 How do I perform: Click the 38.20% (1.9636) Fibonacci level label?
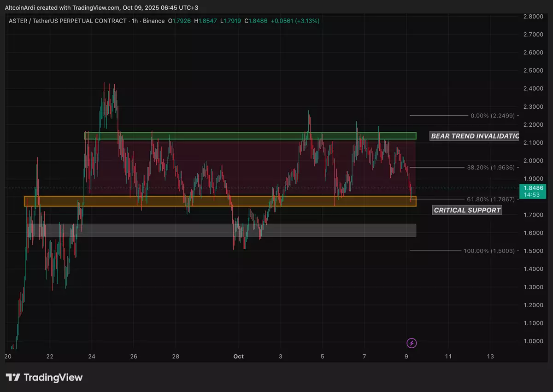[x=490, y=168]
